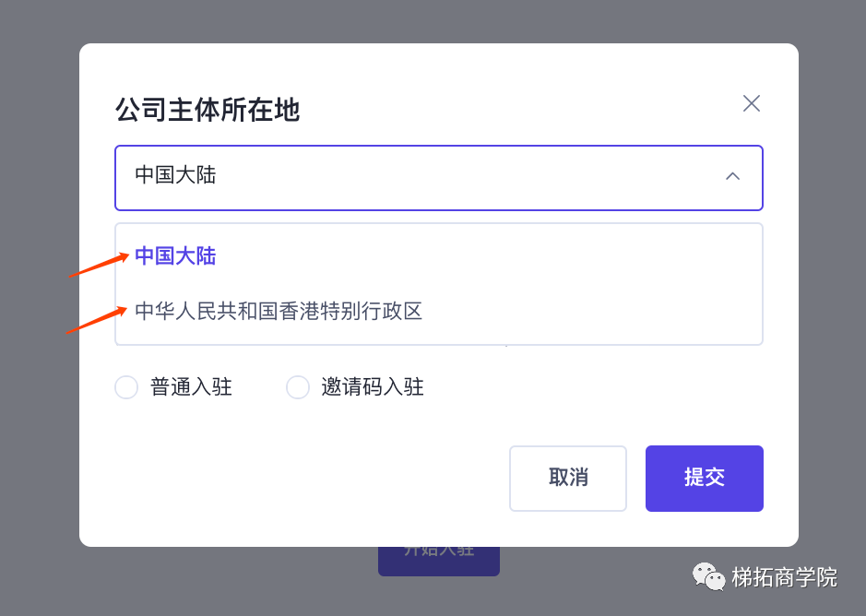Close the dialog with the X icon
Screen dimensions: 866x616
pyautogui.click(x=752, y=103)
